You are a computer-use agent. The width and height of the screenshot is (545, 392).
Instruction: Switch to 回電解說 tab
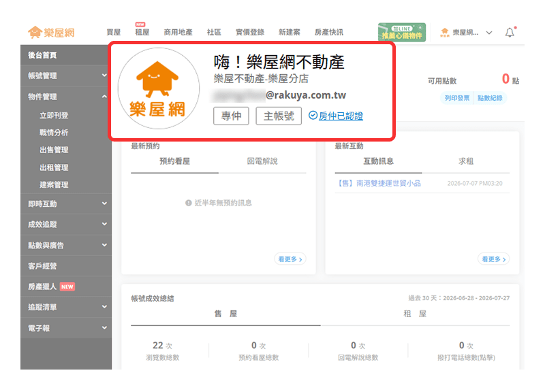pos(262,161)
